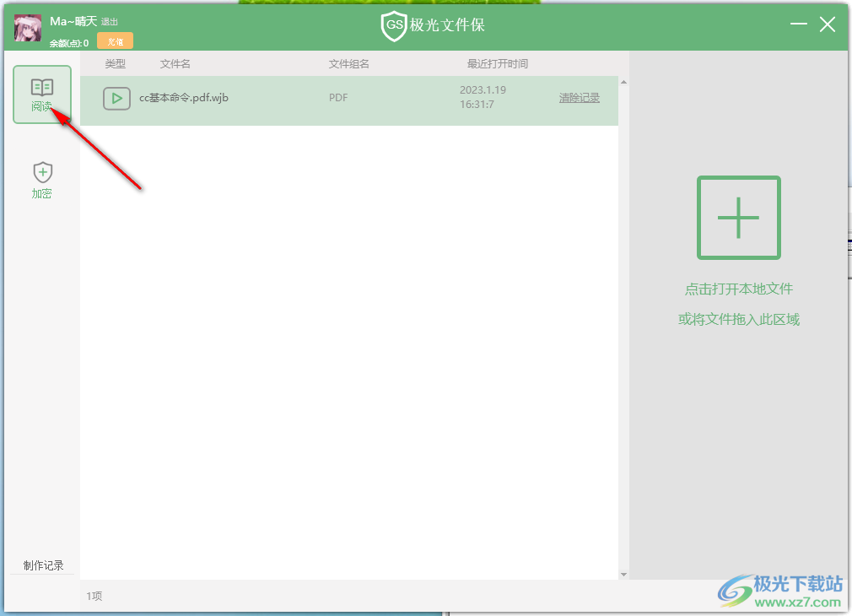852x616 pixels.
Task: Click the GS shield logo in title bar
Action: click(394, 26)
